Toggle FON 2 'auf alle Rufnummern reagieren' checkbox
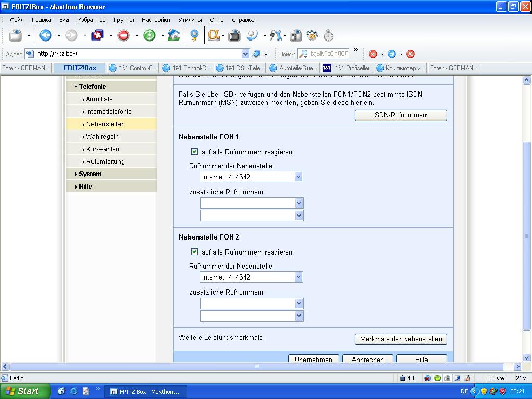The width and height of the screenshot is (532, 399). click(194, 251)
